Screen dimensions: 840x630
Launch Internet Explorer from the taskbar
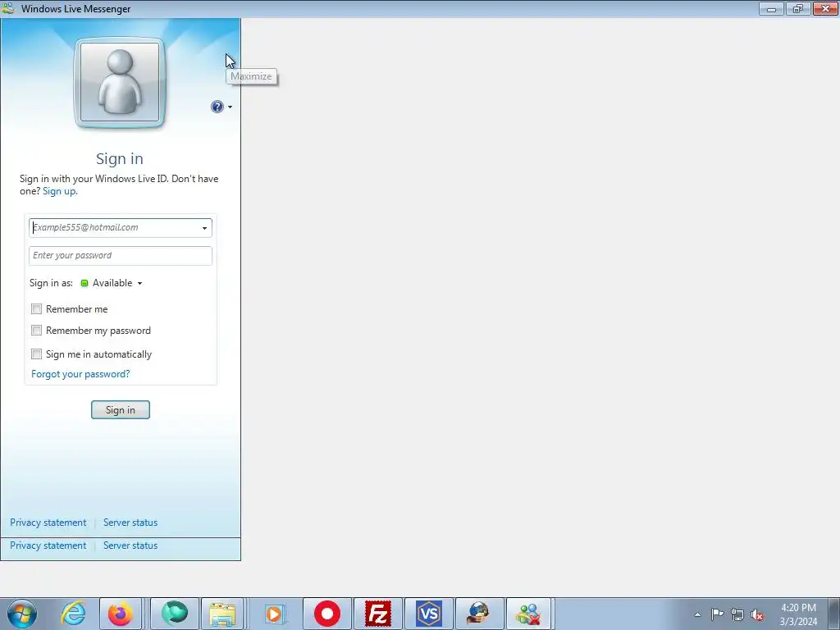tap(73, 614)
